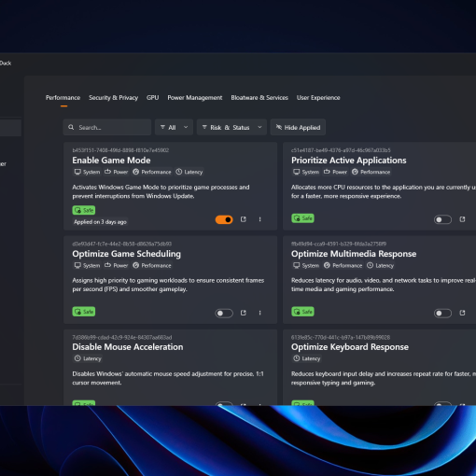
Task: Click the Safe badge on Optimize Game Scheduling
Action: tap(84, 312)
